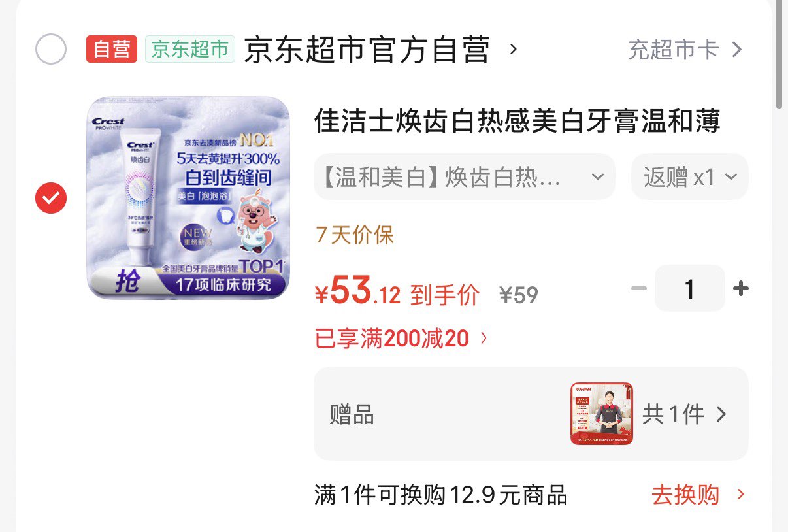Click the 去换购 link

tap(685, 495)
